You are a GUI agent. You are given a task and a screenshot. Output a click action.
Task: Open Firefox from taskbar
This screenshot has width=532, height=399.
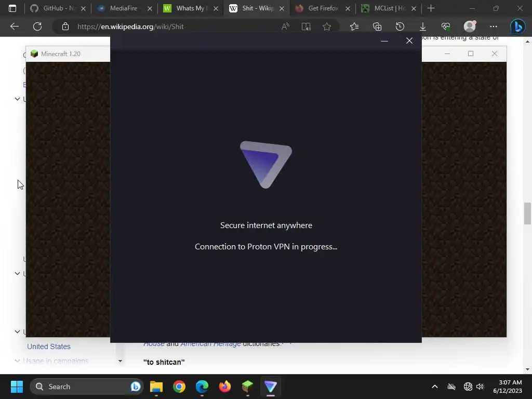tap(224, 387)
